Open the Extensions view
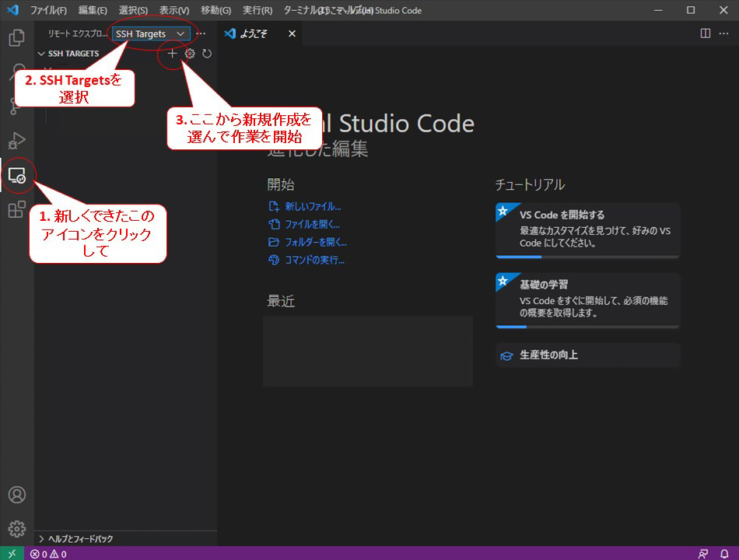739x560 pixels. (x=17, y=209)
